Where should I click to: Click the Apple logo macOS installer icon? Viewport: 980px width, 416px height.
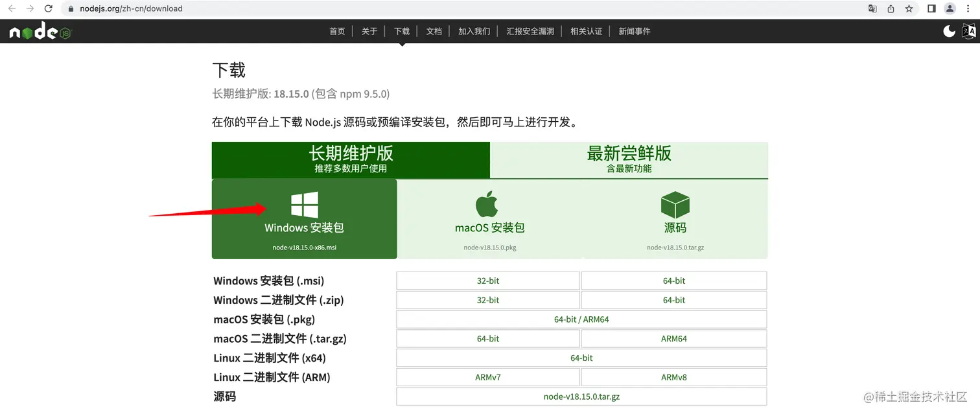pyautogui.click(x=487, y=204)
